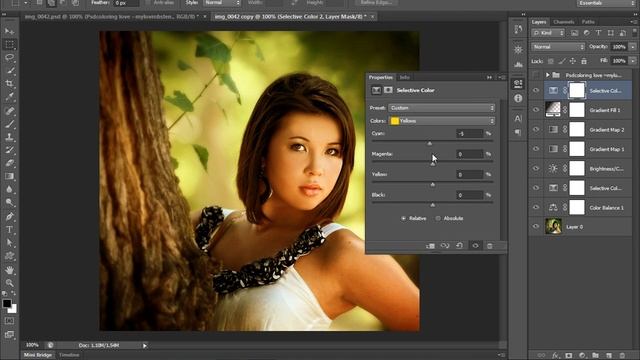Filter layers by type layers icon

tap(598, 33)
